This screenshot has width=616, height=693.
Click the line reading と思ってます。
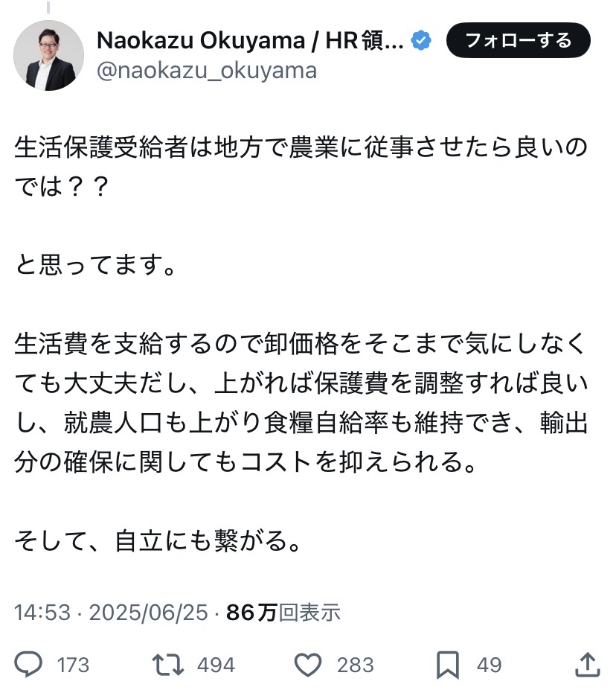95,266
